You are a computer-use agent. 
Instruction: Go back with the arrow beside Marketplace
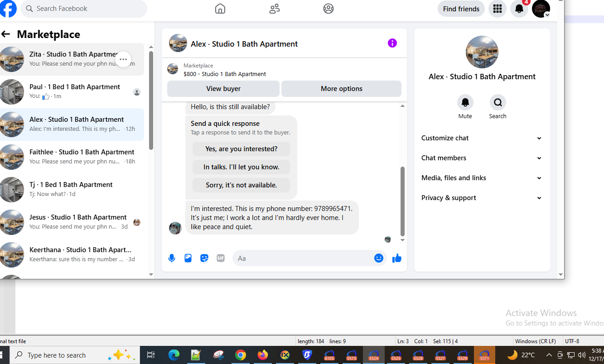click(5, 34)
